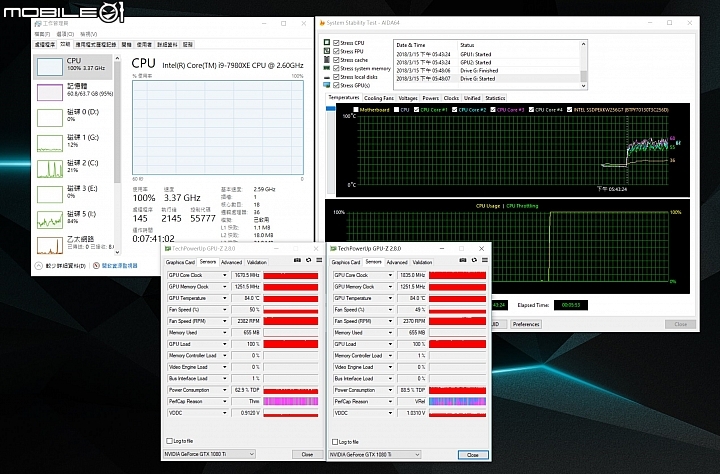
Task: Open Validation tab in right GPU-Z
Action: pos(422,262)
